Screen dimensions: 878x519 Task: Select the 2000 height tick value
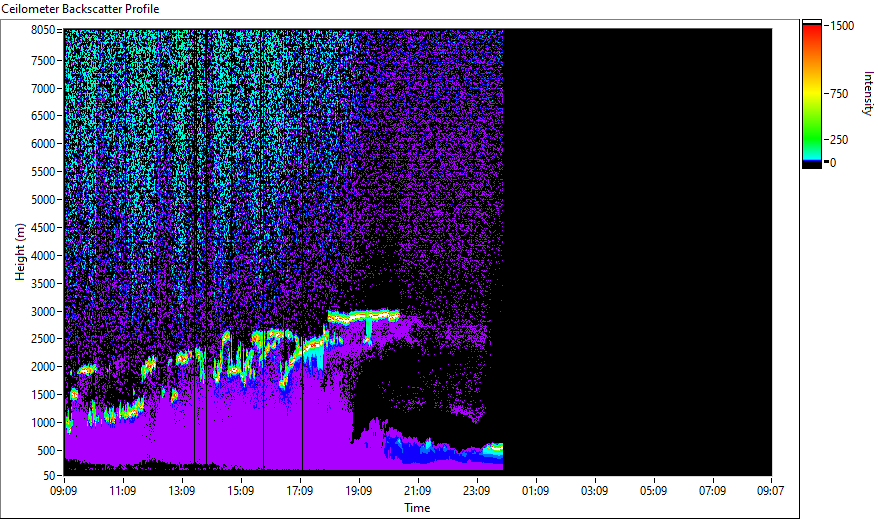(43, 367)
